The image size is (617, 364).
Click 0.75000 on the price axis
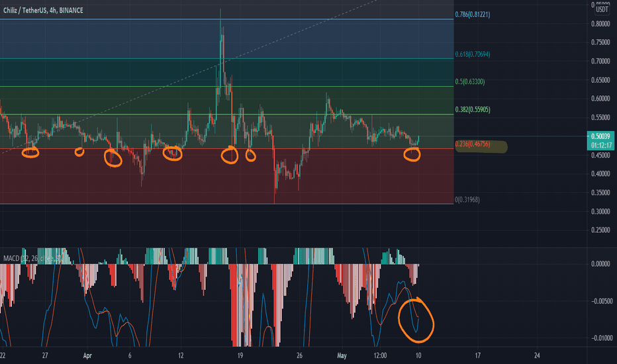tap(600, 42)
